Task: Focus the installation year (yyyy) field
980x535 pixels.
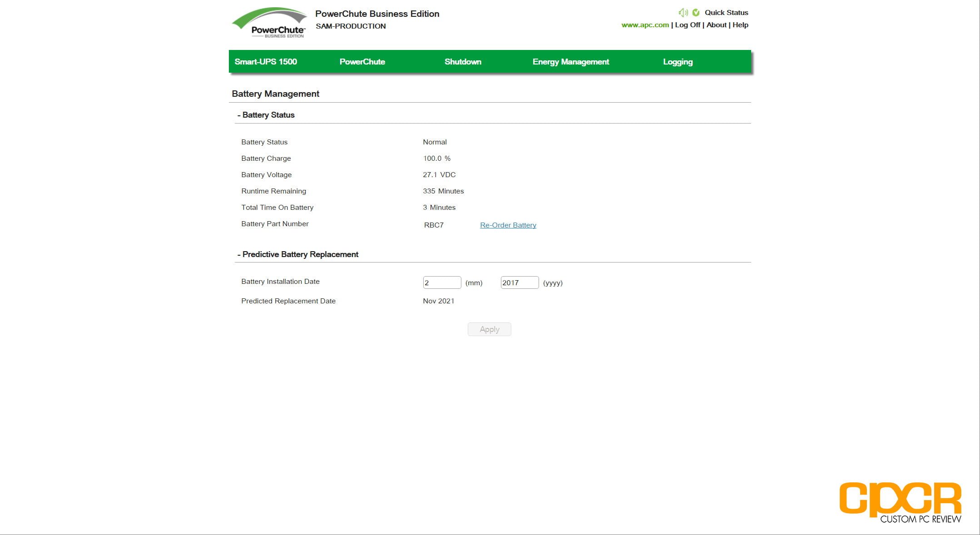Action: (x=520, y=282)
